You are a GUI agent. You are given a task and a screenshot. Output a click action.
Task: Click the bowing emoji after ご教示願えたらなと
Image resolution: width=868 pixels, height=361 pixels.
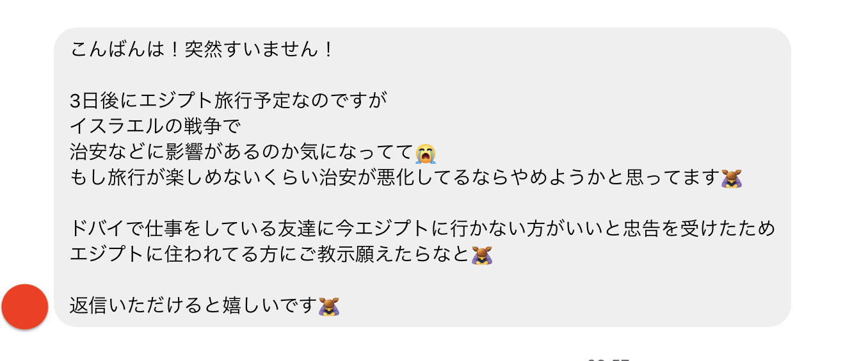pyautogui.click(x=482, y=255)
